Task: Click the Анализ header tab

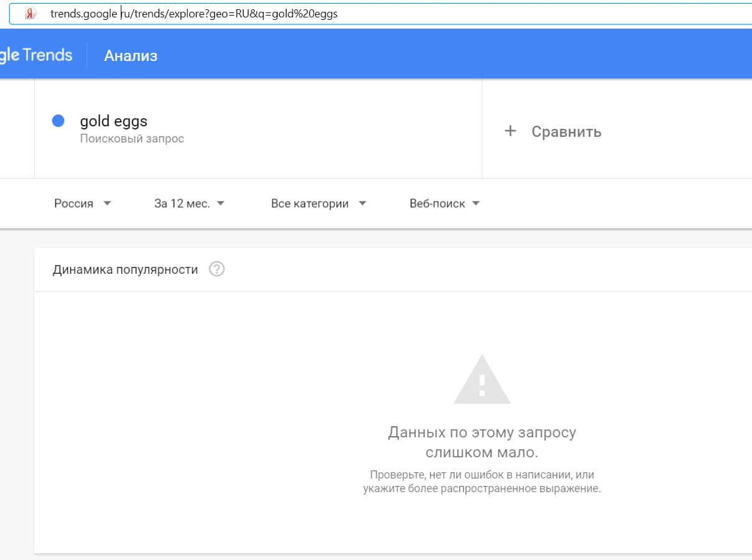Action: 131,55
